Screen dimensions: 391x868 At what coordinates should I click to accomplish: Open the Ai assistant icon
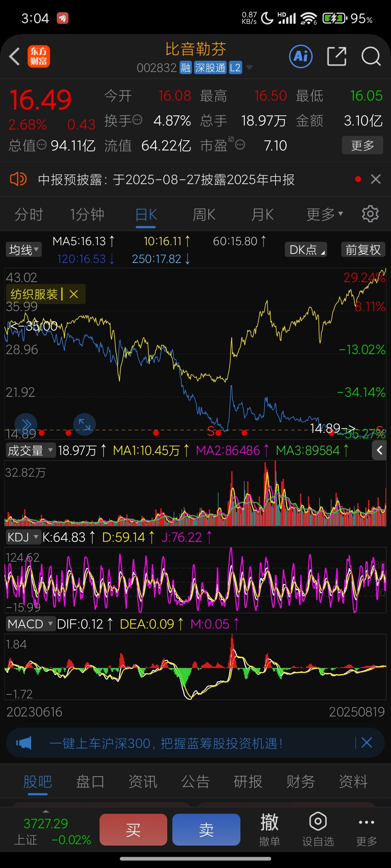click(301, 56)
